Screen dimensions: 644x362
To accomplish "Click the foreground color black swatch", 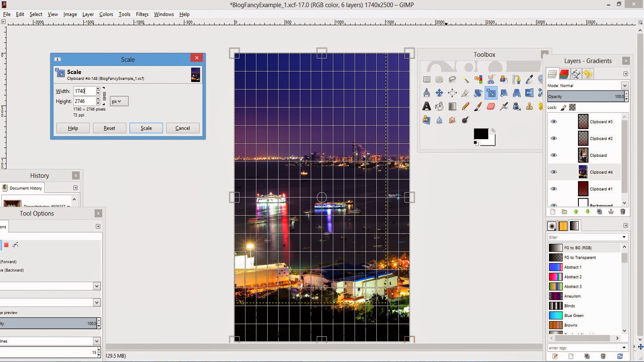I will [x=481, y=134].
